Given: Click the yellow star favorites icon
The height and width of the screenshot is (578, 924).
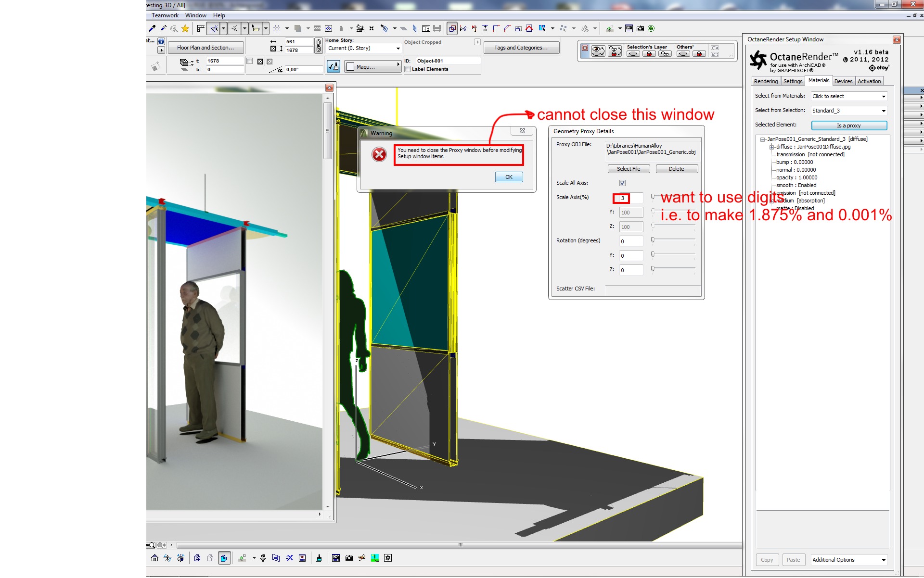Looking at the screenshot, I should [x=185, y=28].
